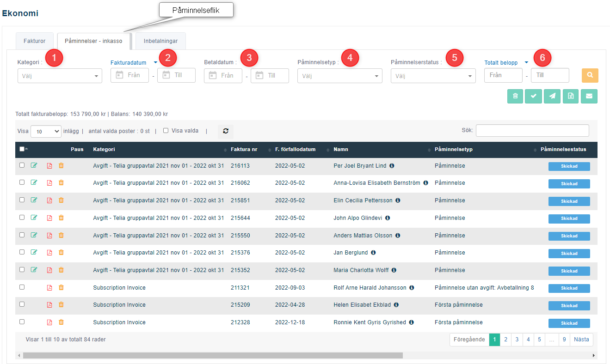
Task: Select the Påminnelser - inkasso tab
Action: click(x=93, y=41)
